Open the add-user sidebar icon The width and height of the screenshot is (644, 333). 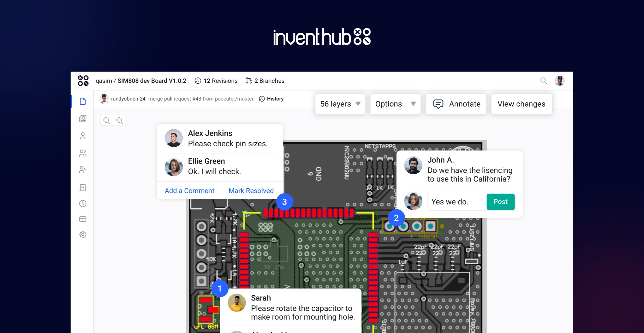(83, 170)
